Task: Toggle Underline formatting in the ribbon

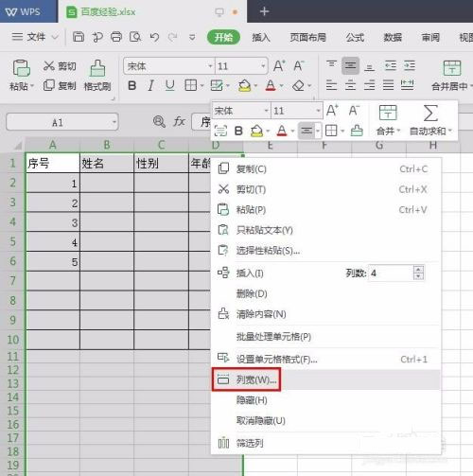Action: [x=170, y=85]
